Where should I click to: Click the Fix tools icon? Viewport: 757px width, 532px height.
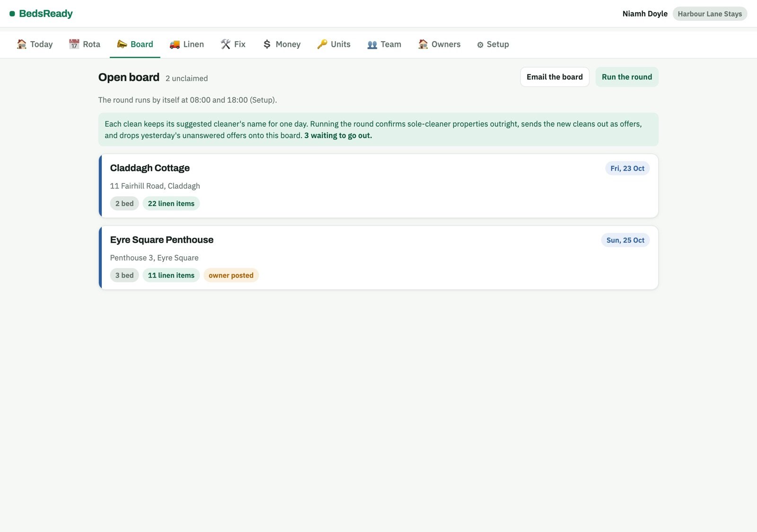click(226, 44)
